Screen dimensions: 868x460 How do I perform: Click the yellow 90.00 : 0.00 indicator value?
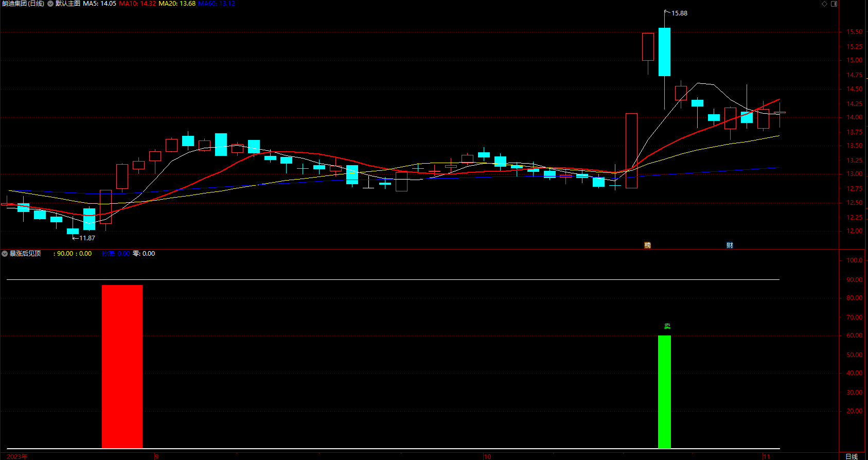[x=73, y=254]
